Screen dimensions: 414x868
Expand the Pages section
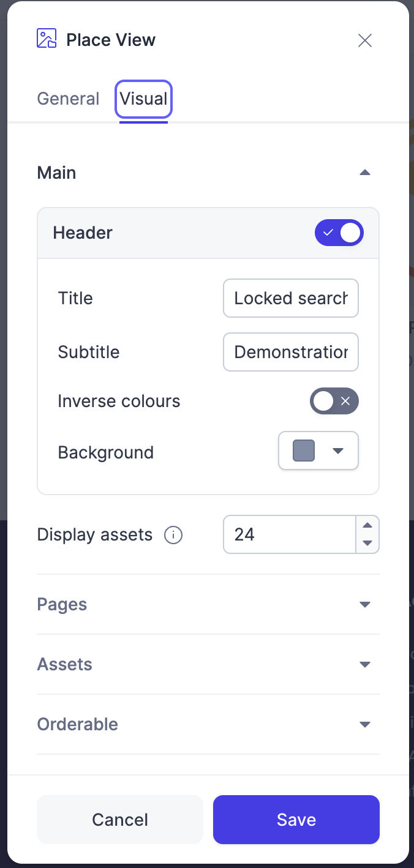pyautogui.click(x=208, y=604)
